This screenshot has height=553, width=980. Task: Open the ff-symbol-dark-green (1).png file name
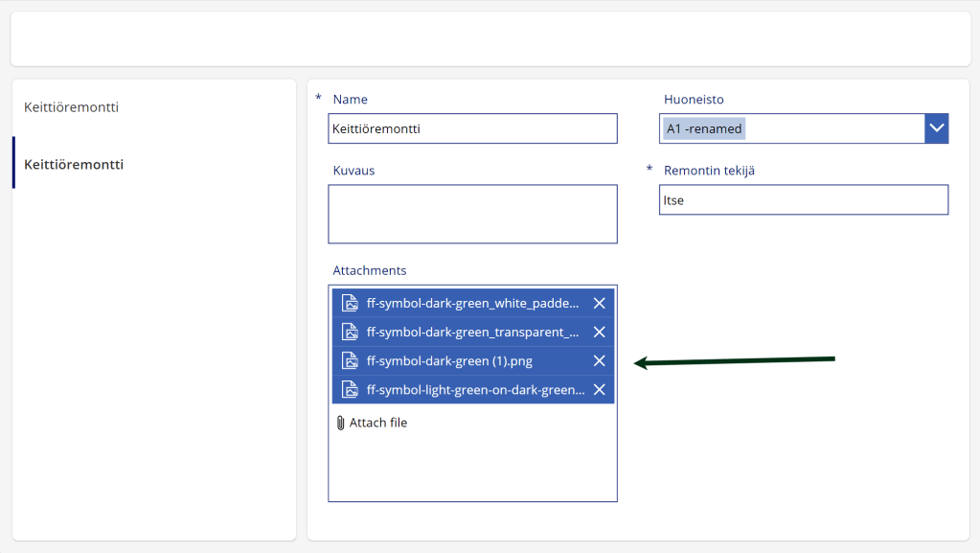pyautogui.click(x=449, y=361)
